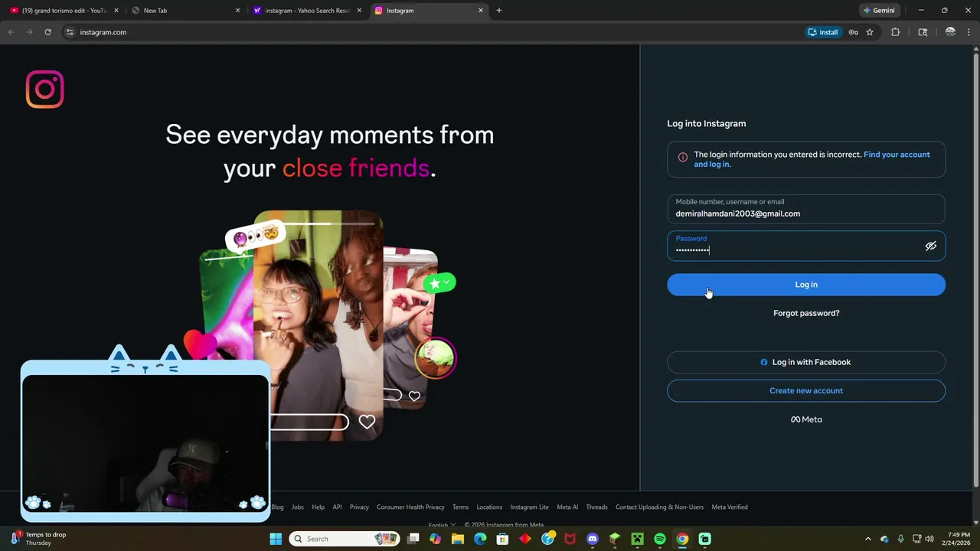Launch Microsoft Edge from taskbar
This screenshot has width=980, height=551.
[x=480, y=539]
